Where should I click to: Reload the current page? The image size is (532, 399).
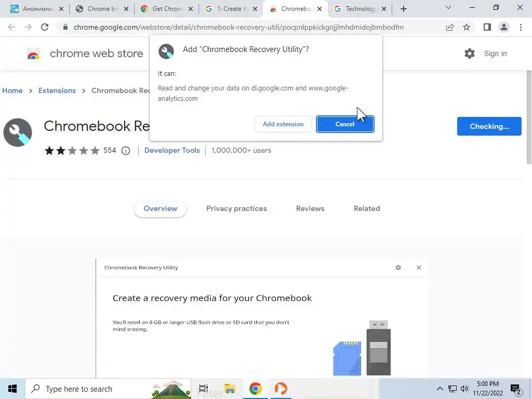[x=45, y=27]
